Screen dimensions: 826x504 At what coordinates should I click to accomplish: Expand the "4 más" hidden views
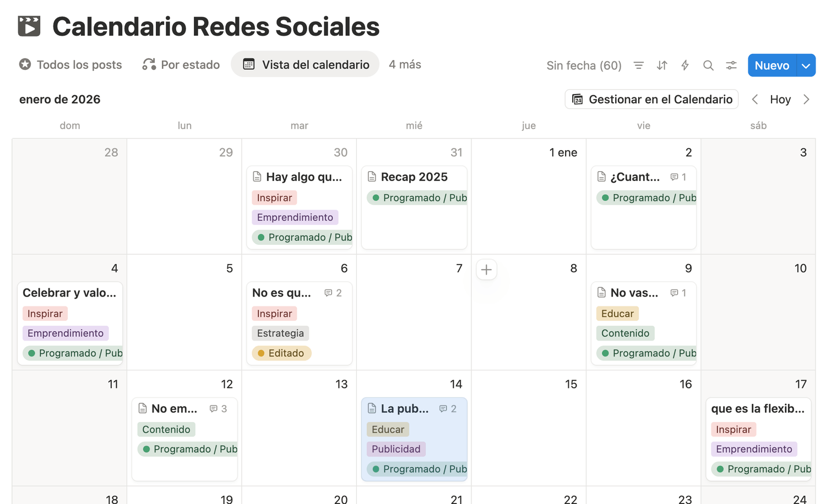(x=405, y=64)
